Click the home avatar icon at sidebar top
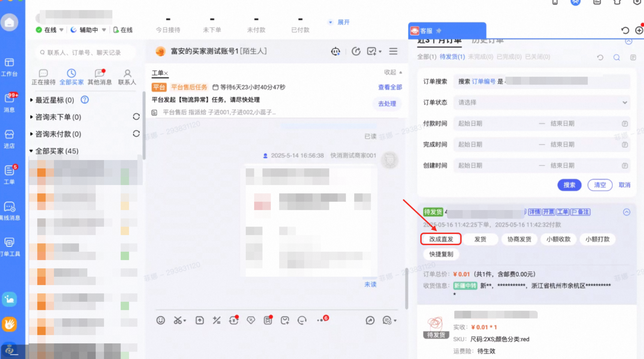 click(9, 22)
